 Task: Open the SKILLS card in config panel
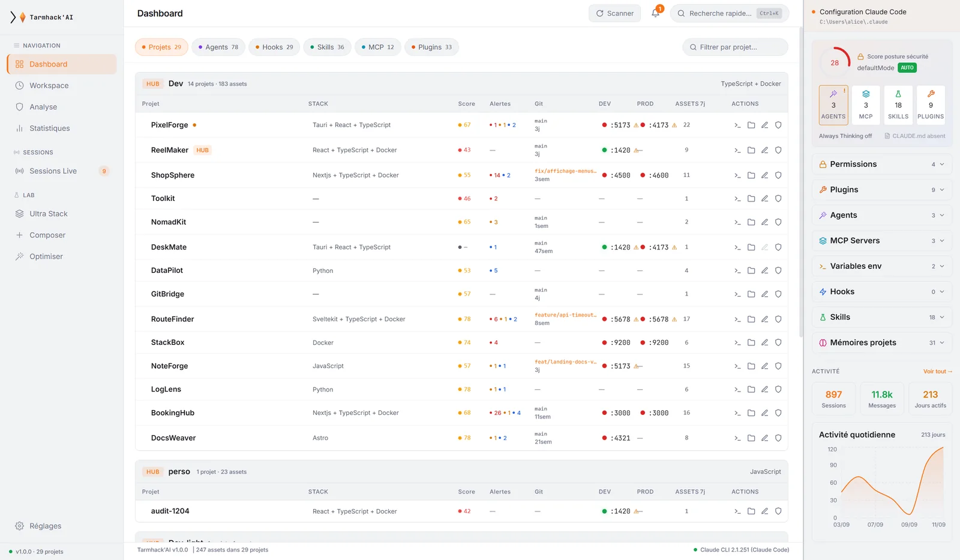click(x=898, y=105)
